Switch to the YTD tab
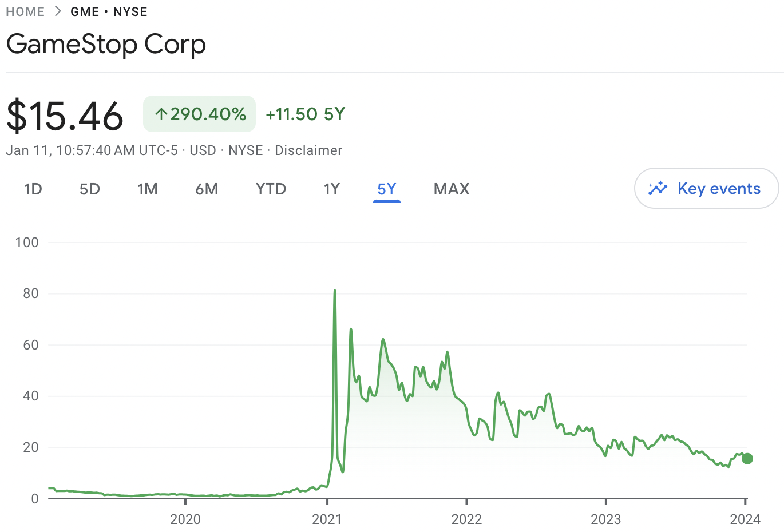 pos(271,189)
